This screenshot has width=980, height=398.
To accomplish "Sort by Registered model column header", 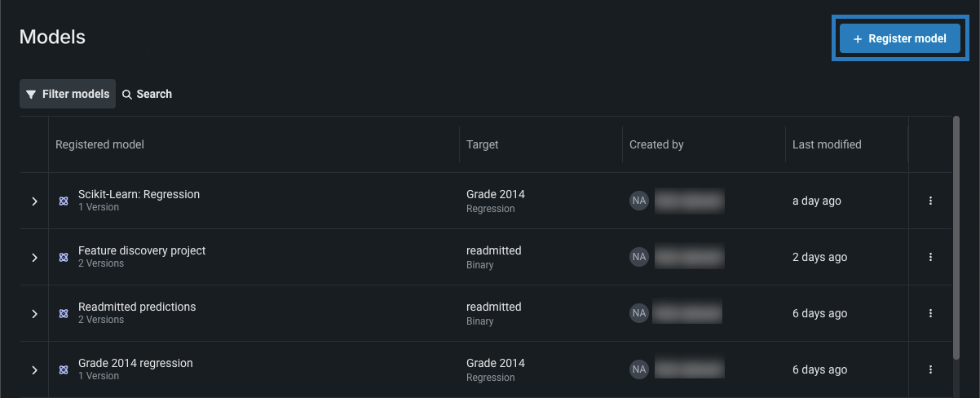I will point(99,144).
